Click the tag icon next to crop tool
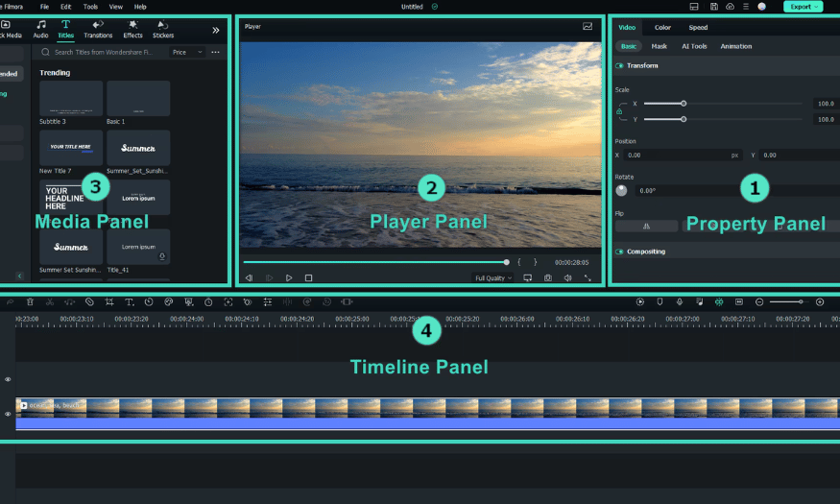This screenshot has width=840, height=504. pyautogui.click(x=89, y=302)
